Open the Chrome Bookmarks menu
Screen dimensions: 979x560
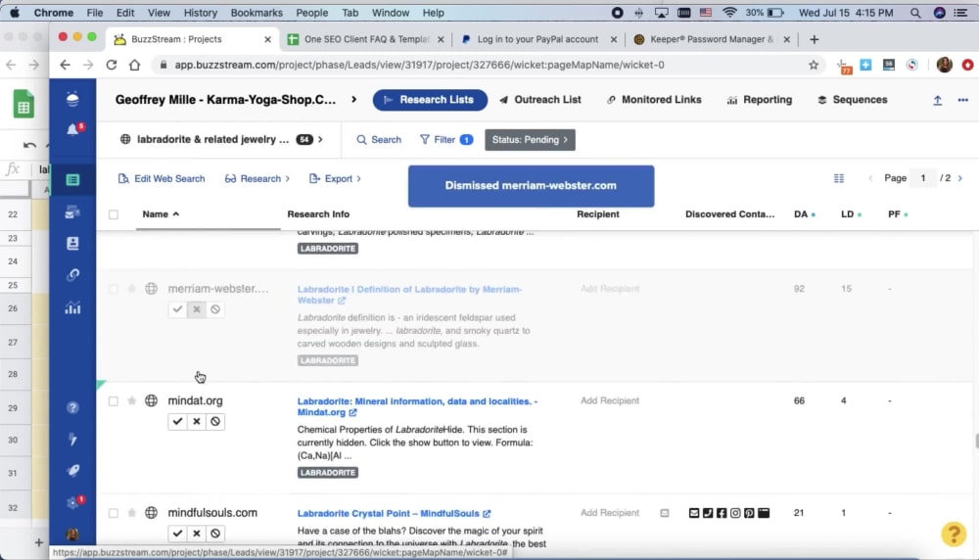256,13
